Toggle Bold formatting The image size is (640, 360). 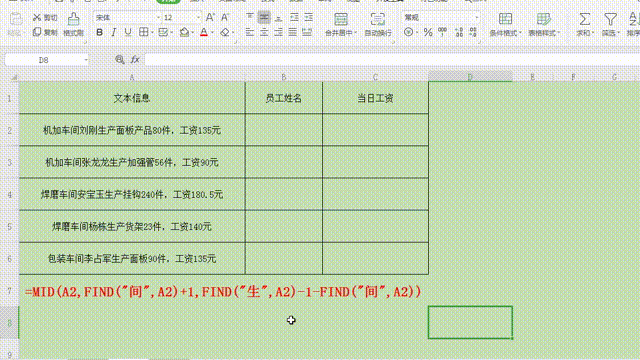tap(99, 32)
